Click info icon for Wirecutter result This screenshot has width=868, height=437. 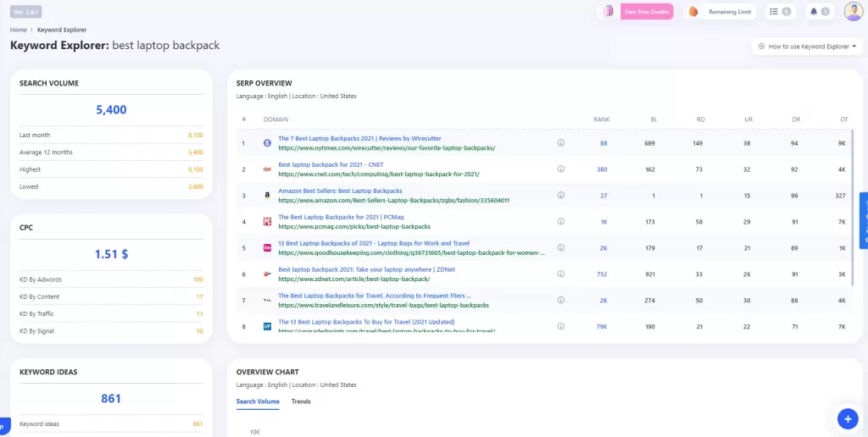(561, 143)
